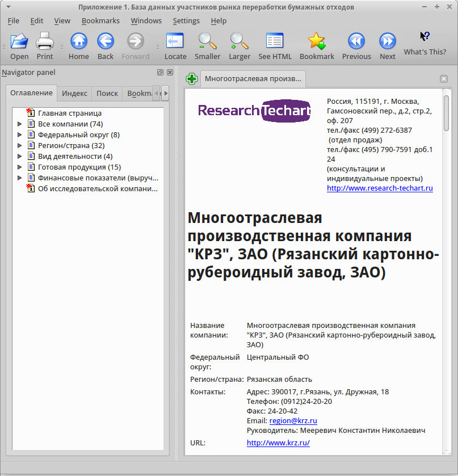
Task: Click the region@krz.ru email link
Action: coord(293,421)
